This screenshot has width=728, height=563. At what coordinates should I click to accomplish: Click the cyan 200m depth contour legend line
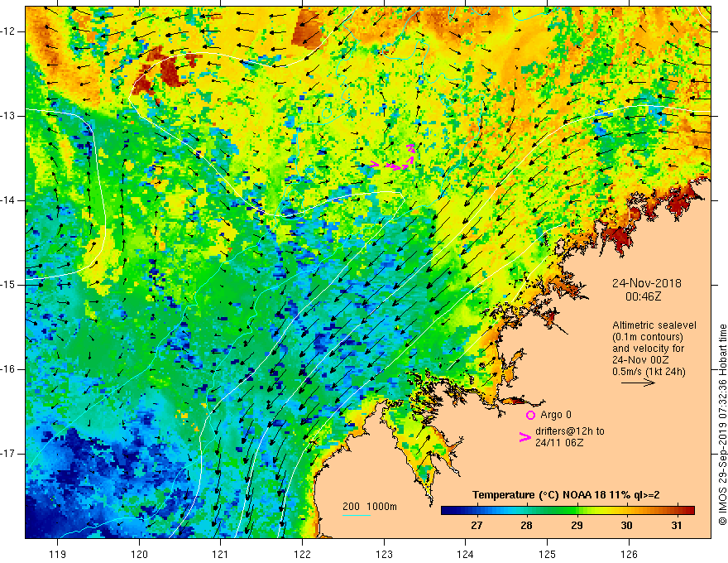coord(357,516)
